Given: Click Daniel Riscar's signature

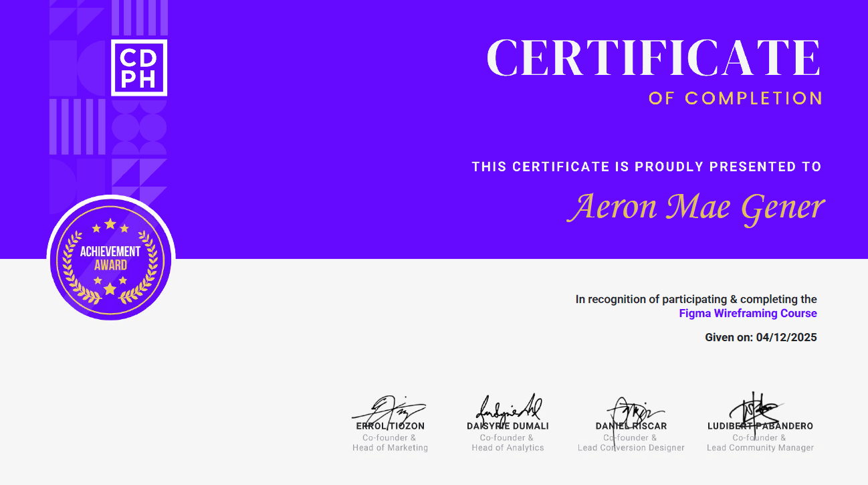Looking at the screenshot, I should click(x=633, y=408).
